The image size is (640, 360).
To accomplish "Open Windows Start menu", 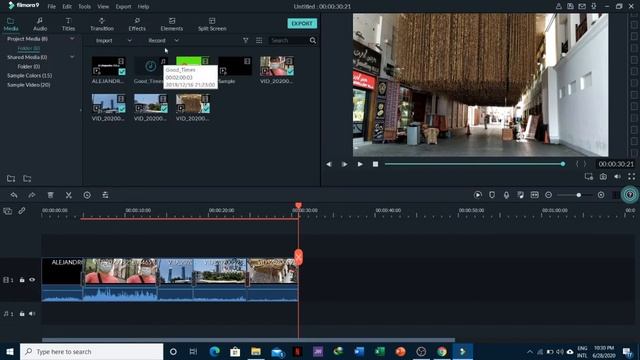I will [10, 351].
